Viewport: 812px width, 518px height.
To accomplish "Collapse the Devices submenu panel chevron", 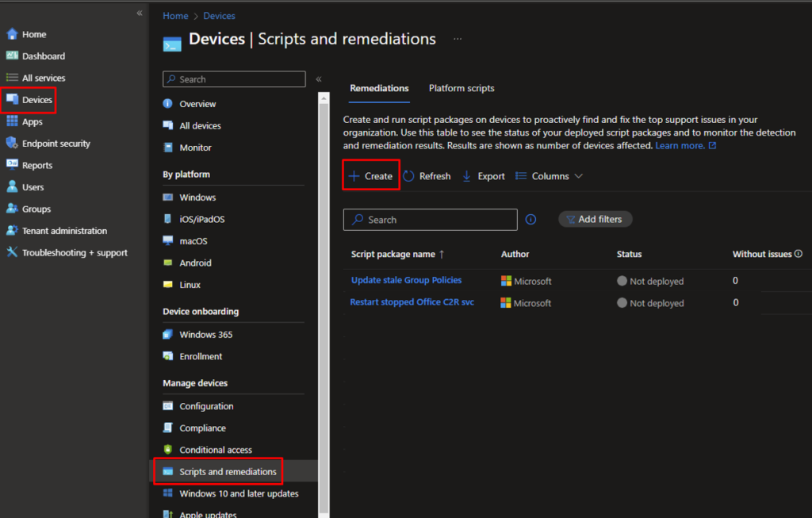I will pyautogui.click(x=319, y=79).
